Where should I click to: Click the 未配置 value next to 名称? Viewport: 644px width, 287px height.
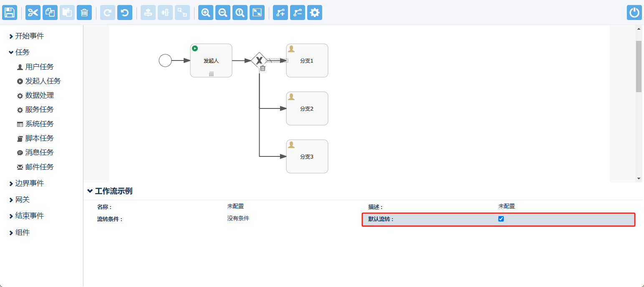tap(235, 206)
